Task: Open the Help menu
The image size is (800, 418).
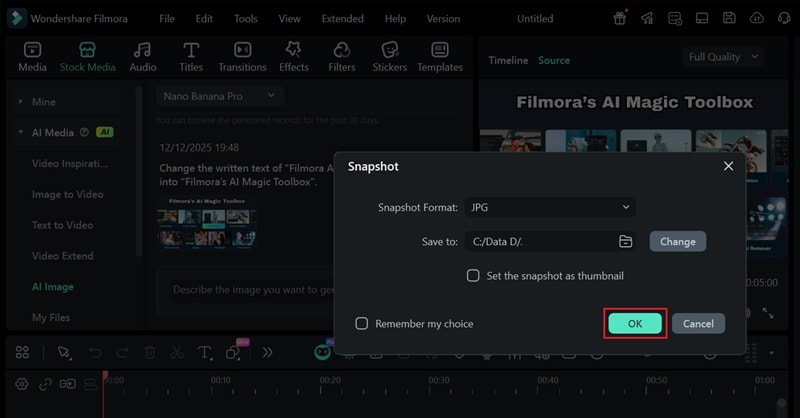Action: click(x=395, y=18)
